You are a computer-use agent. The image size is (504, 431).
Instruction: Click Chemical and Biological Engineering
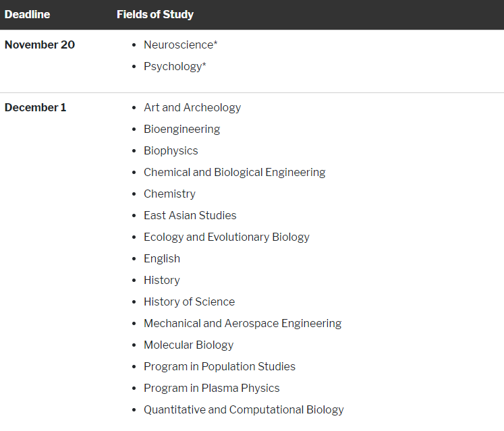point(234,172)
